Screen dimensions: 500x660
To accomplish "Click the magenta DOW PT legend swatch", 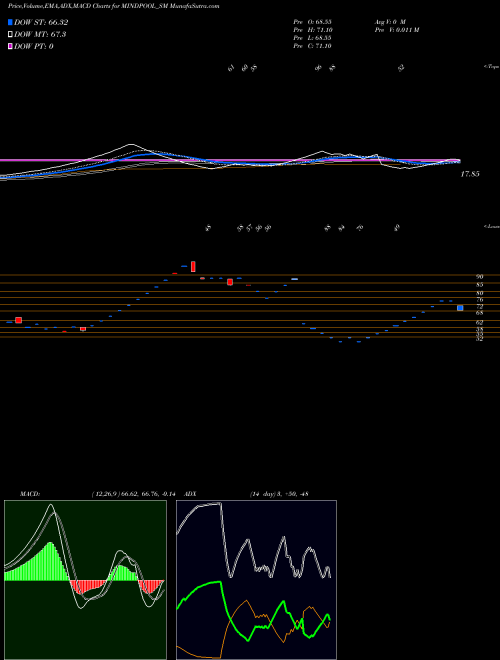I will 10,46.
